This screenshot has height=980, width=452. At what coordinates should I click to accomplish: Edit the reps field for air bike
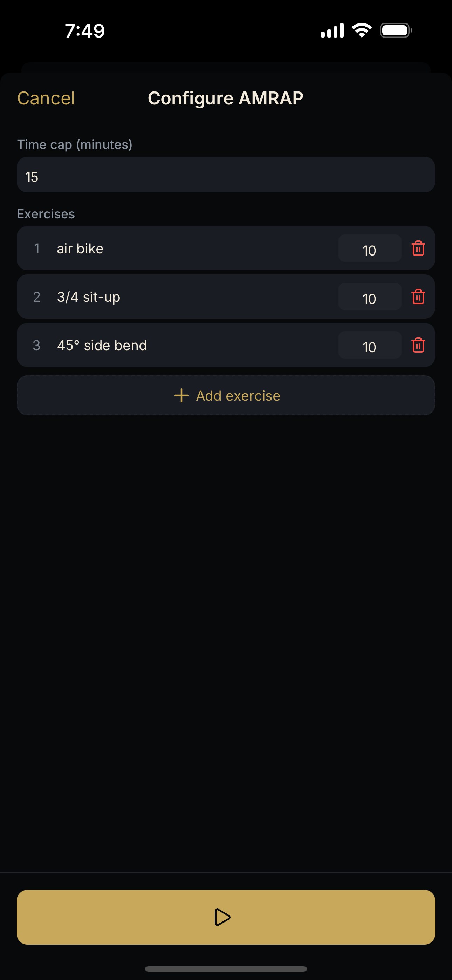pos(370,249)
